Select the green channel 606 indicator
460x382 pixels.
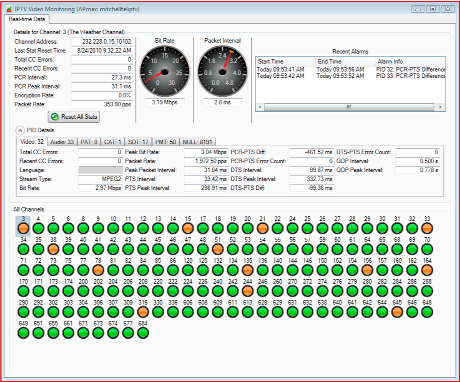pos(188,312)
